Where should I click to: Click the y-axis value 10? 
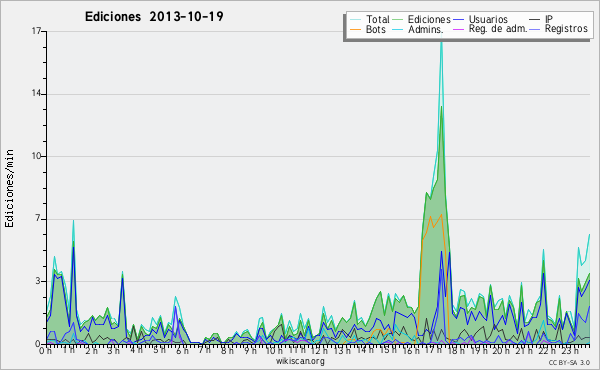pyautogui.click(x=36, y=156)
